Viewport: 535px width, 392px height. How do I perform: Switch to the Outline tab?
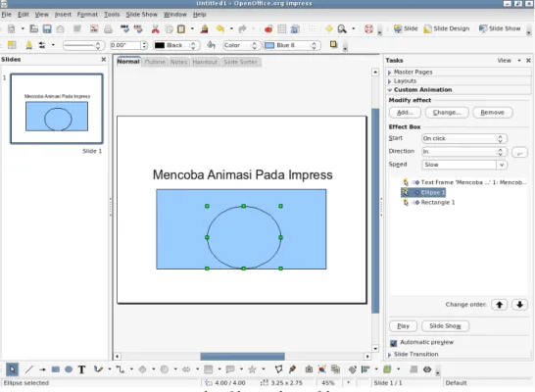click(x=155, y=62)
